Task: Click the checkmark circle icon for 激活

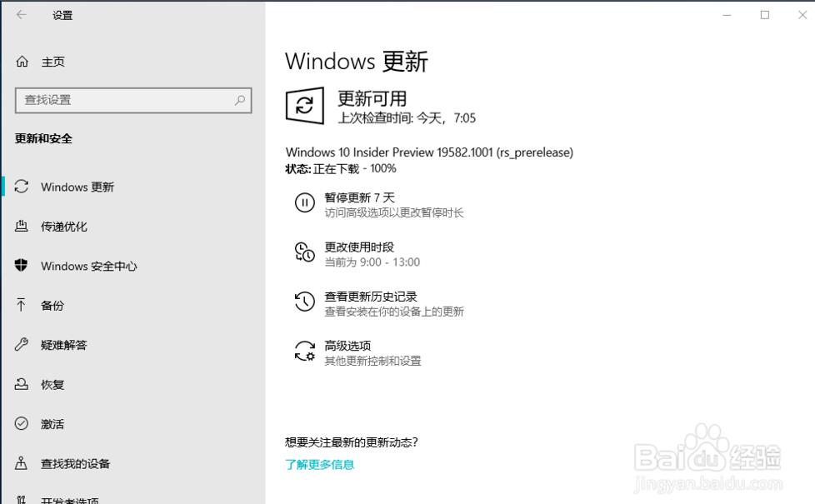Action: pyautogui.click(x=22, y=423)
